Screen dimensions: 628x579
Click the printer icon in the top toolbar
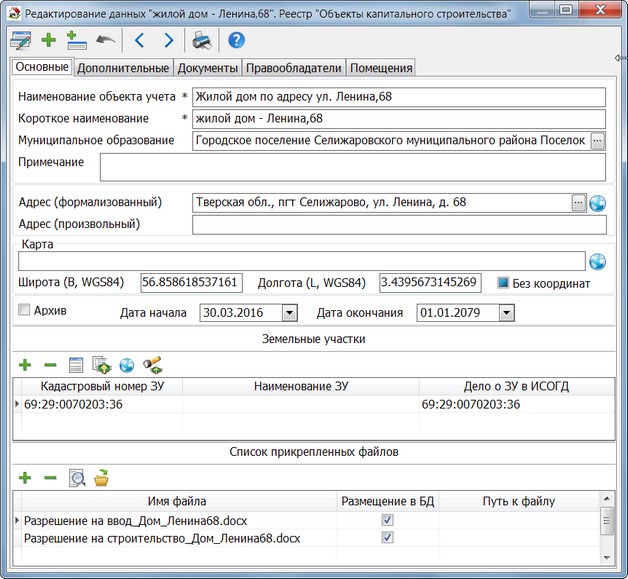[202, 41]
